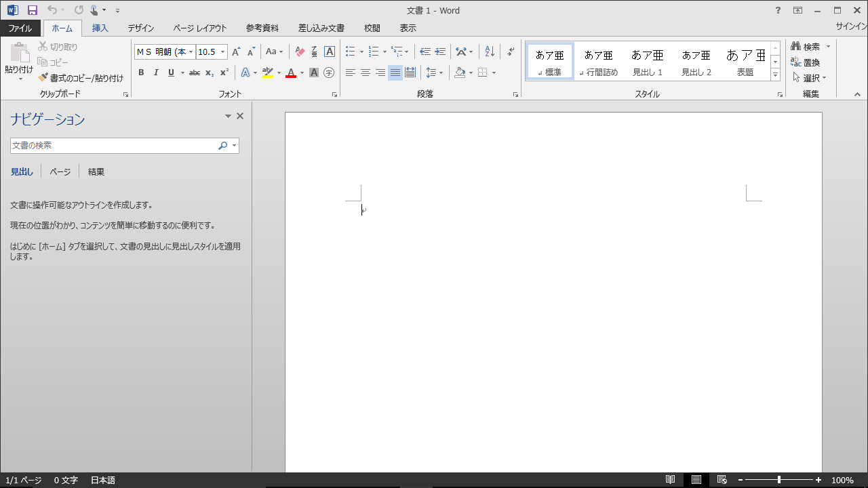Open the Change Case (Aa) dropdown

point(275,52)
